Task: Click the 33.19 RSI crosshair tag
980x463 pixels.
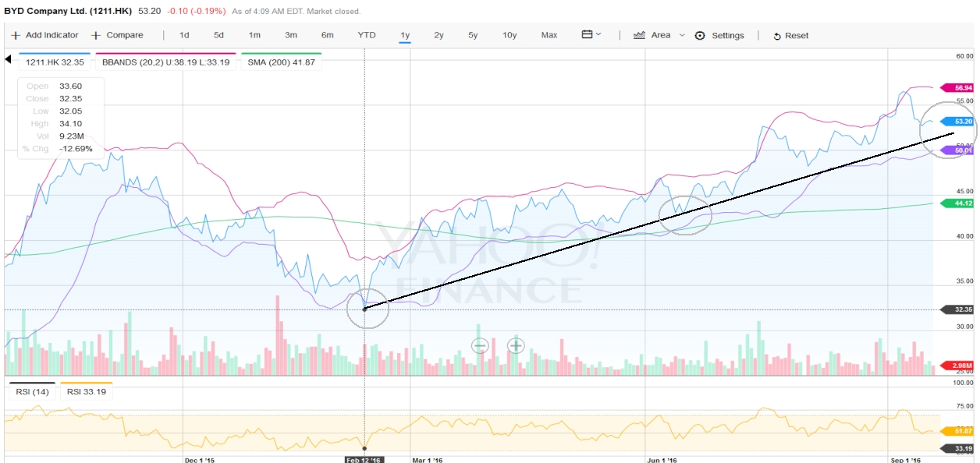Action: 957,448
